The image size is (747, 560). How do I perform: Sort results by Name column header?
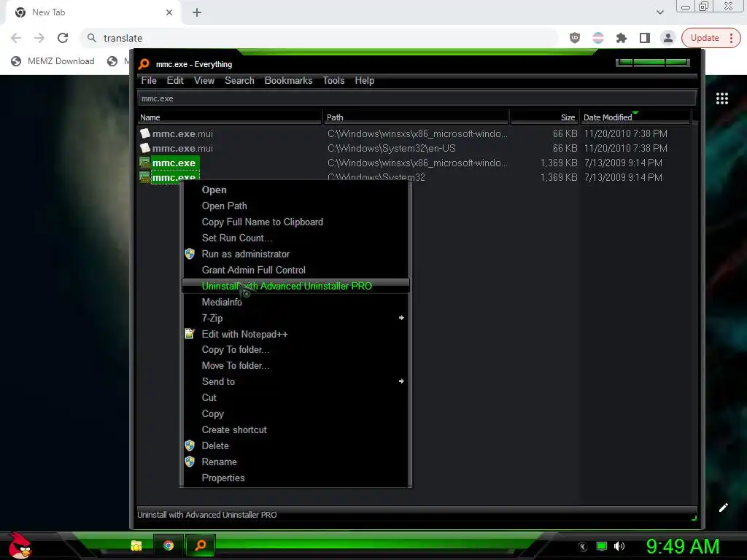230,117
